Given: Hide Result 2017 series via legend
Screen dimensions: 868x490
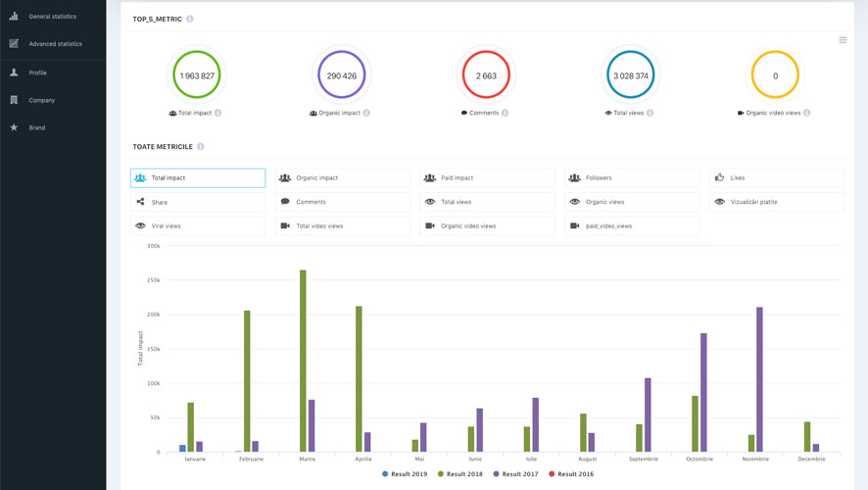Looking at the screenshot, I should coord(516,474).
